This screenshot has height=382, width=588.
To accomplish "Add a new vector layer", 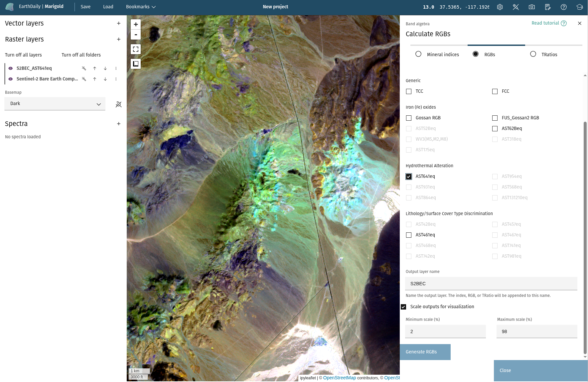I will pos(119,23).
